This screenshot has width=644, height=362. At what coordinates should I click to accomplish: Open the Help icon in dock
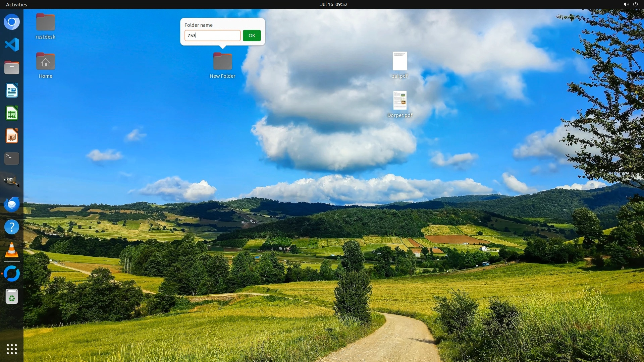click(12, 227)
